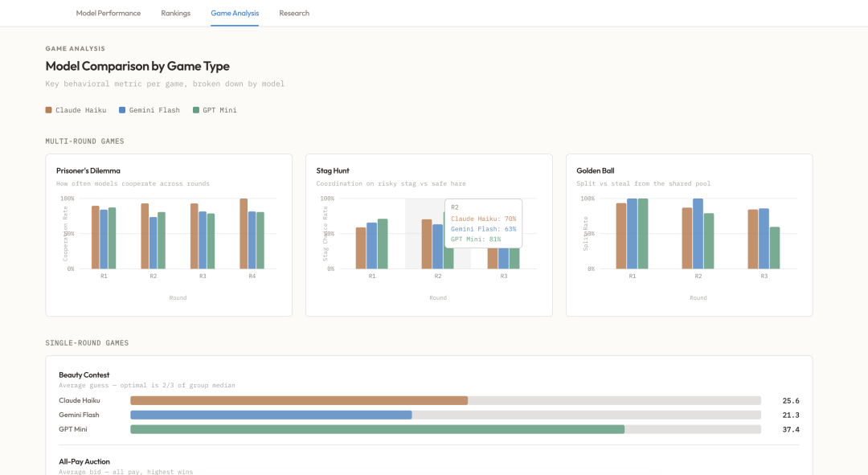
Task: Click Claude Haiku R1 bar in Stag Hunt
Action: click(361, 248)
